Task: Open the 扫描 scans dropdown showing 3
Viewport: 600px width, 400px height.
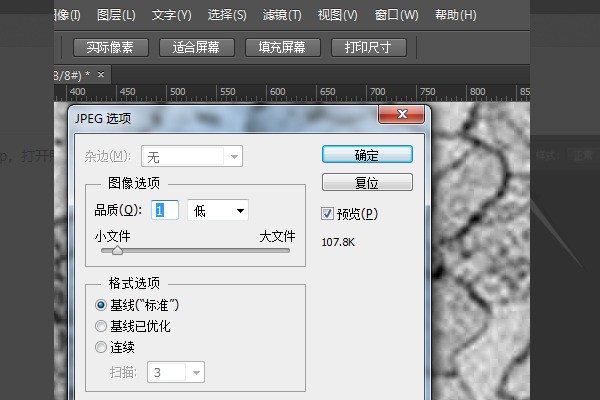Action: 176,372
